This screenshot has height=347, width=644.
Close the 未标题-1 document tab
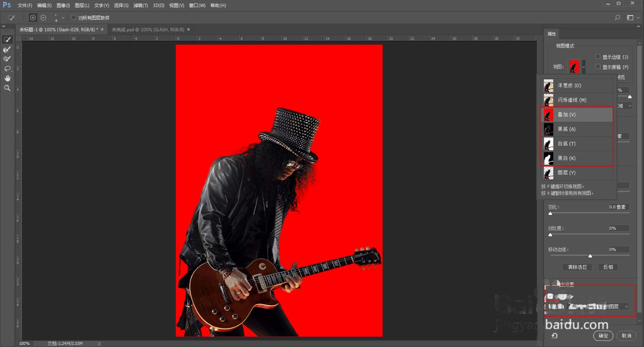tap(102, 29)
